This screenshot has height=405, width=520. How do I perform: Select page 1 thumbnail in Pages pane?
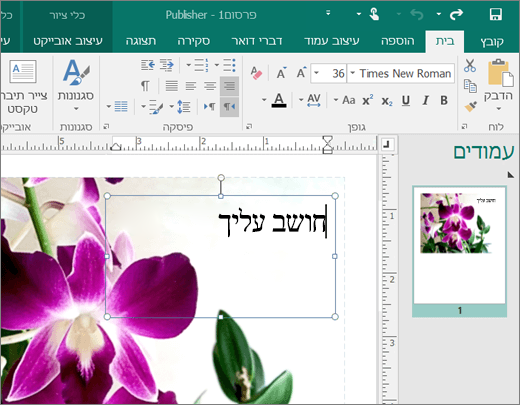pyautogui.click(x=460, y=251)
